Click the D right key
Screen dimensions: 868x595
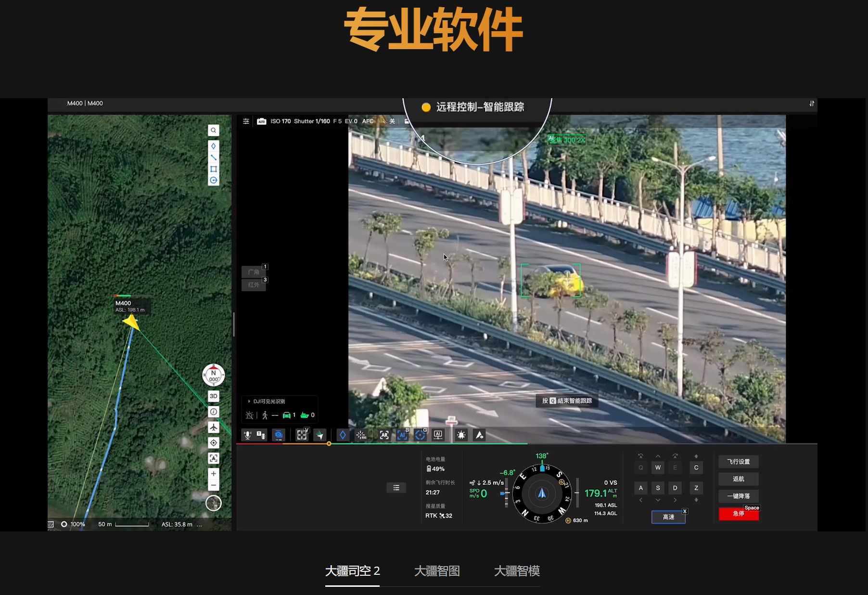(x=675, y=488)
